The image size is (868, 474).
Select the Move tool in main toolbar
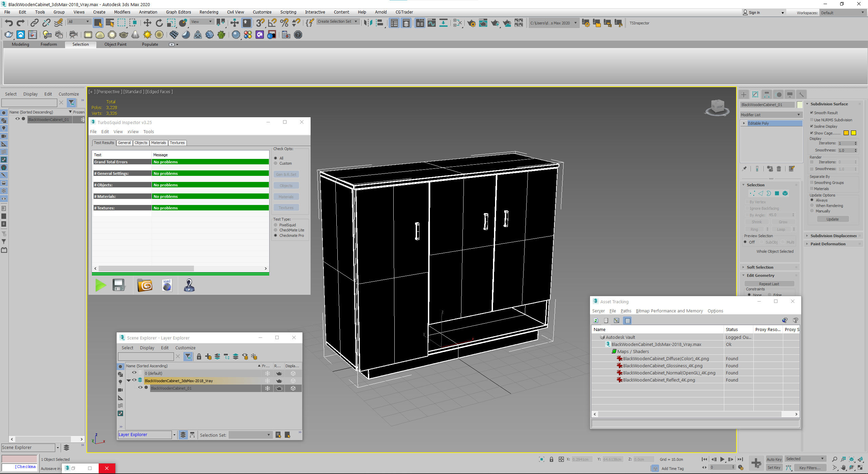147,23
